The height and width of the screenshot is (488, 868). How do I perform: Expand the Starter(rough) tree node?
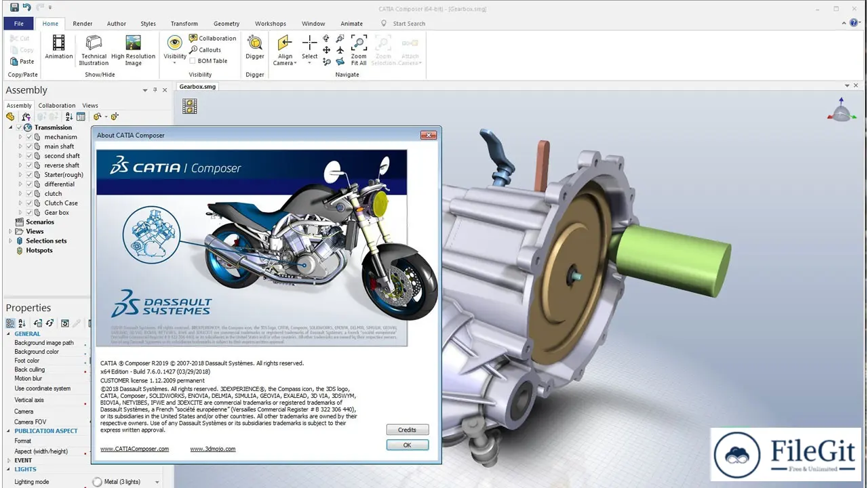pos(20,175)
